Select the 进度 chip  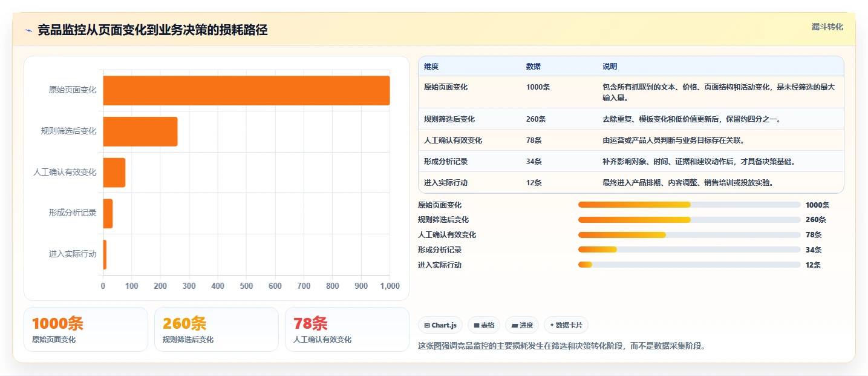(x=522, y=325)
